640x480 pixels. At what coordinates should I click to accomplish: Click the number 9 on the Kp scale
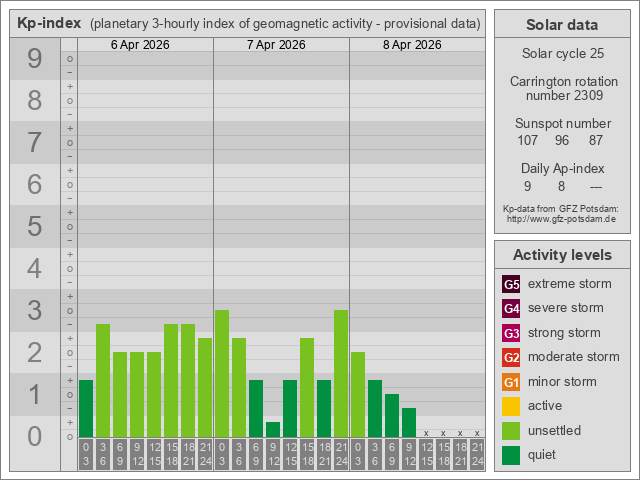click(x=34, y=60)
